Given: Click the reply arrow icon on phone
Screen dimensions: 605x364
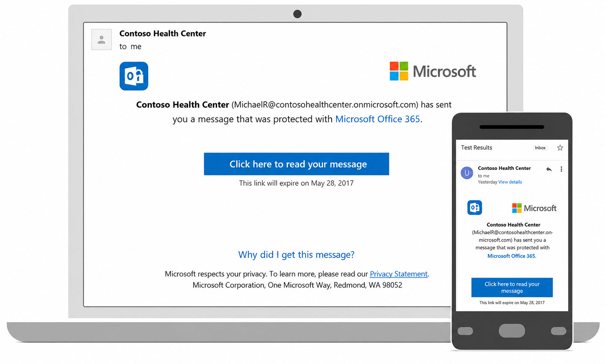Looking at the screenshot, I should point(549,169).
